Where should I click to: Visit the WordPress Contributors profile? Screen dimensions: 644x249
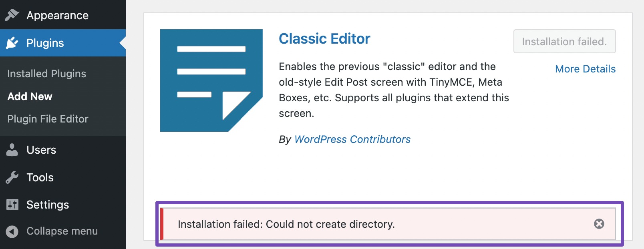click(x=352, y=139)
